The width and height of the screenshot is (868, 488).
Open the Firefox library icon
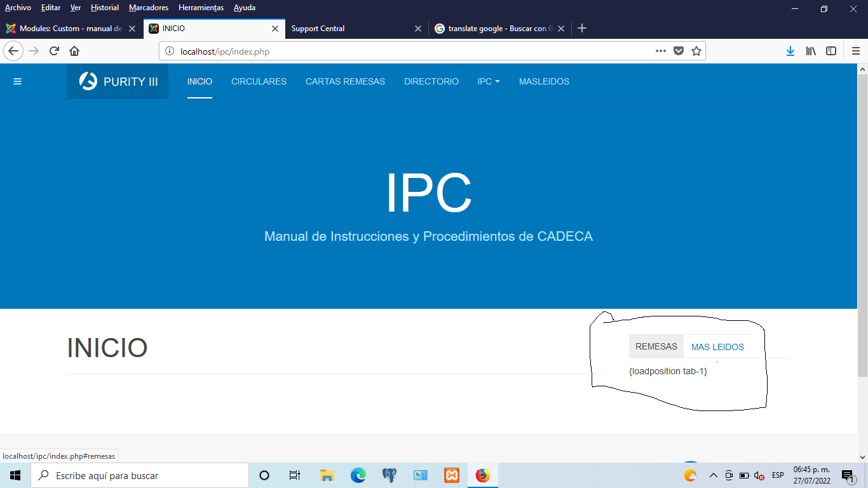pos(811,51)
